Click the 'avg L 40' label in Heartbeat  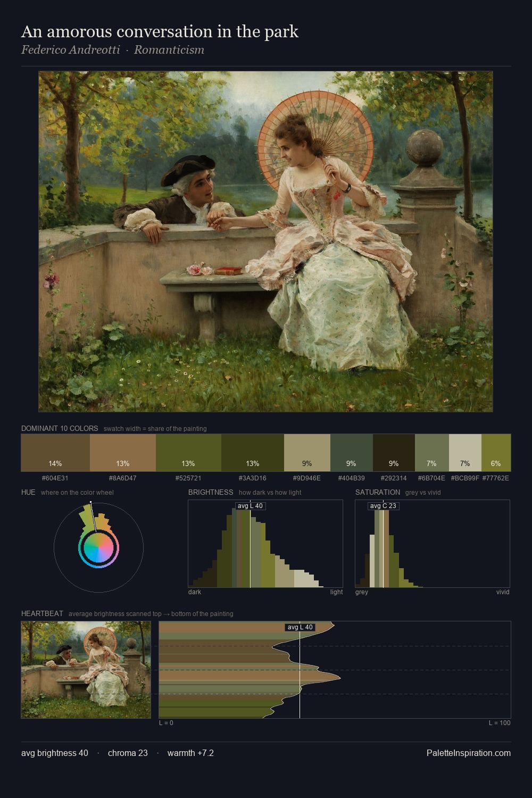tap(300, 627)
